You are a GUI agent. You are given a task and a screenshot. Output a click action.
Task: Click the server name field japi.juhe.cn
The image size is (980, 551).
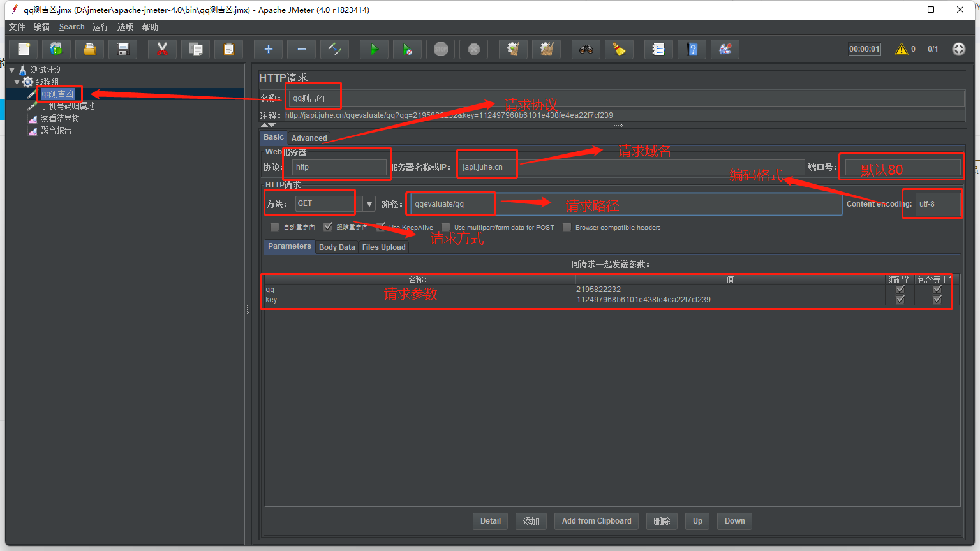[632, 167]
